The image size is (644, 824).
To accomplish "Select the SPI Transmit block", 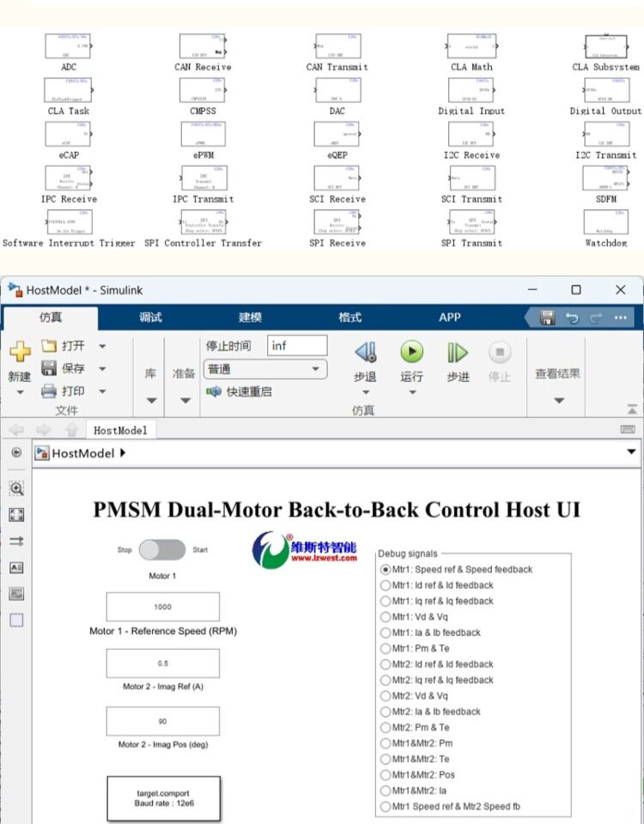I will pyautogui.click(x=471, y=222).
